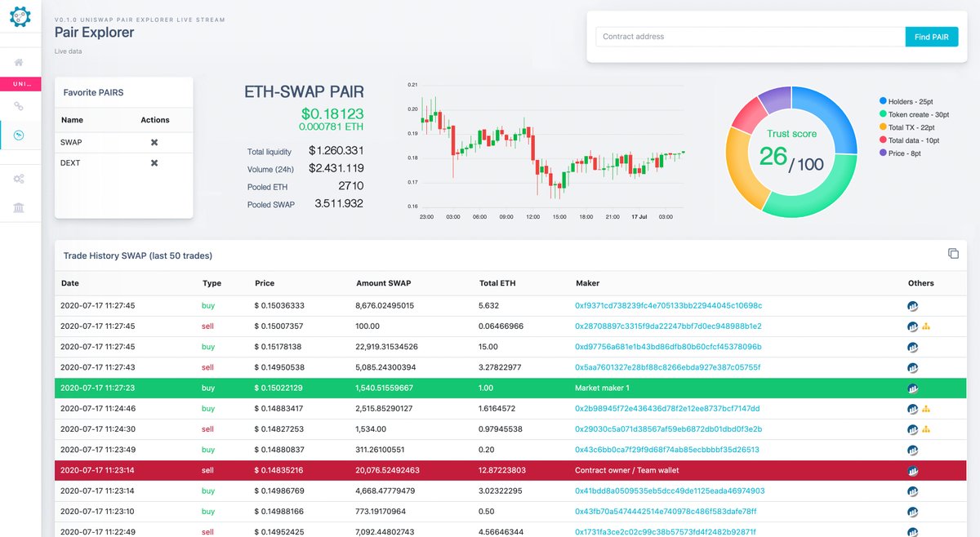Remove DEXT from favorite pairs
This screenshot has width=980, height=537.
(x=154, y=163)
